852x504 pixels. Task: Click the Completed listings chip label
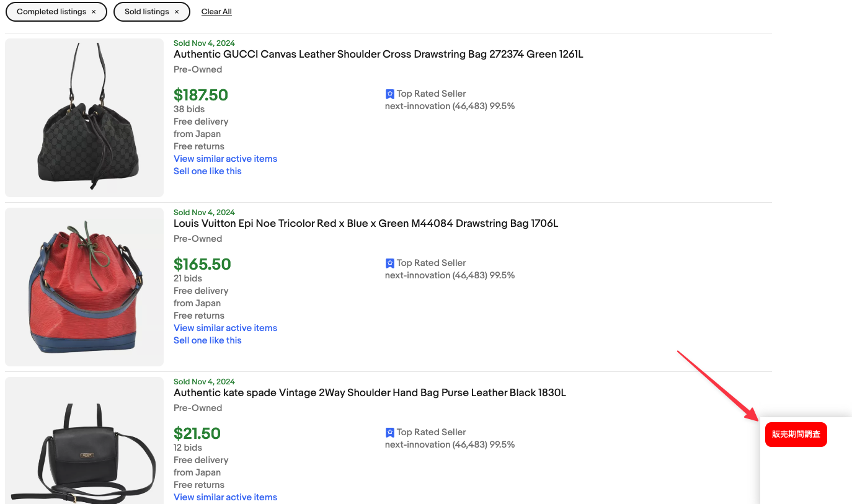point(51,12)
